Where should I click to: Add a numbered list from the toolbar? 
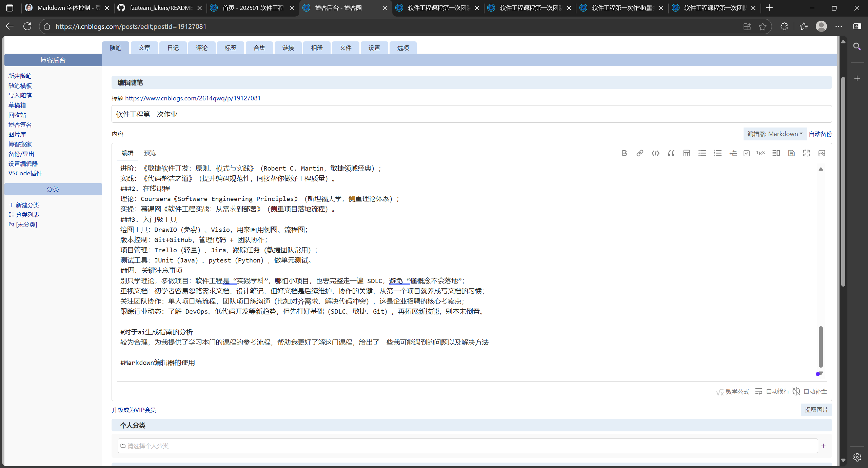[717, 153]
